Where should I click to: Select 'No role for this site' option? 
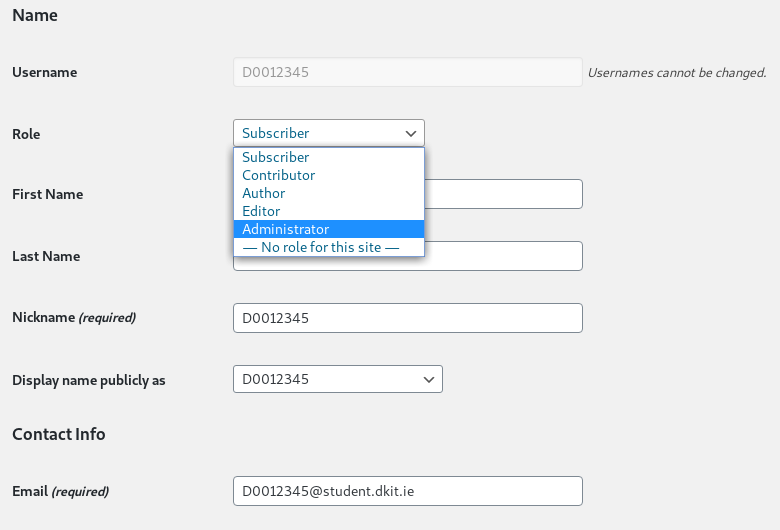[328, 247]
